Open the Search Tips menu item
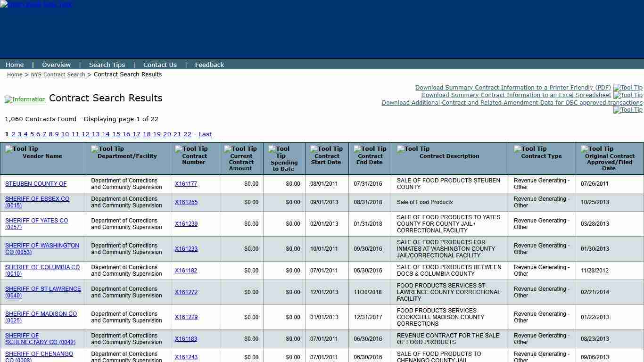 (x=107, y=65)
